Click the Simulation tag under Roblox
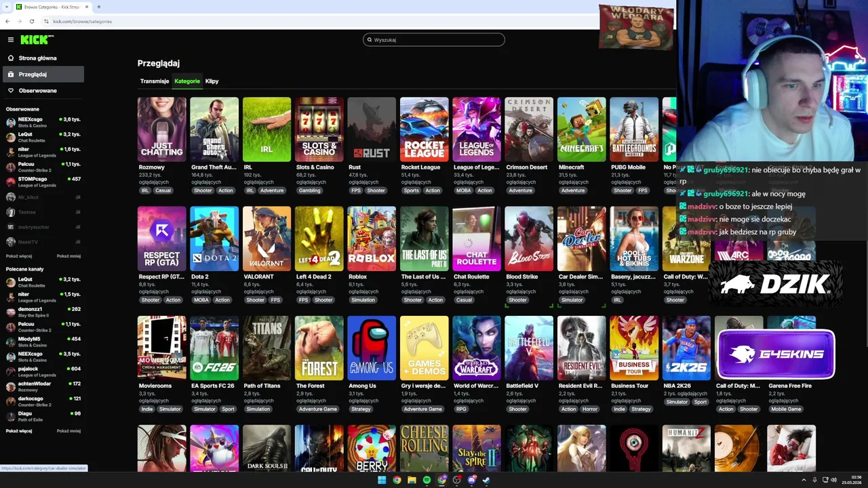 point(363,300)
